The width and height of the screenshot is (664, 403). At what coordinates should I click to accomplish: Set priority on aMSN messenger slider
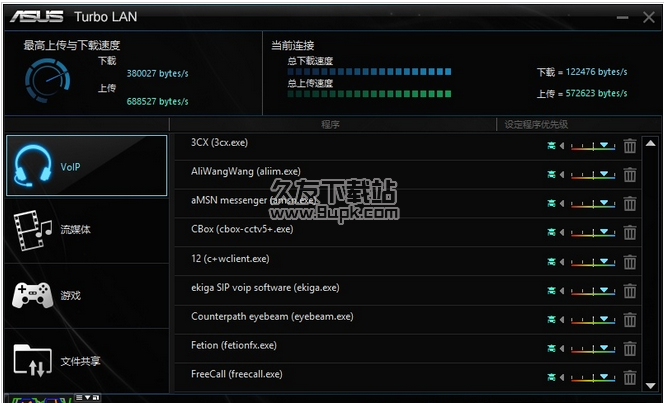click(x=593, y=204)
